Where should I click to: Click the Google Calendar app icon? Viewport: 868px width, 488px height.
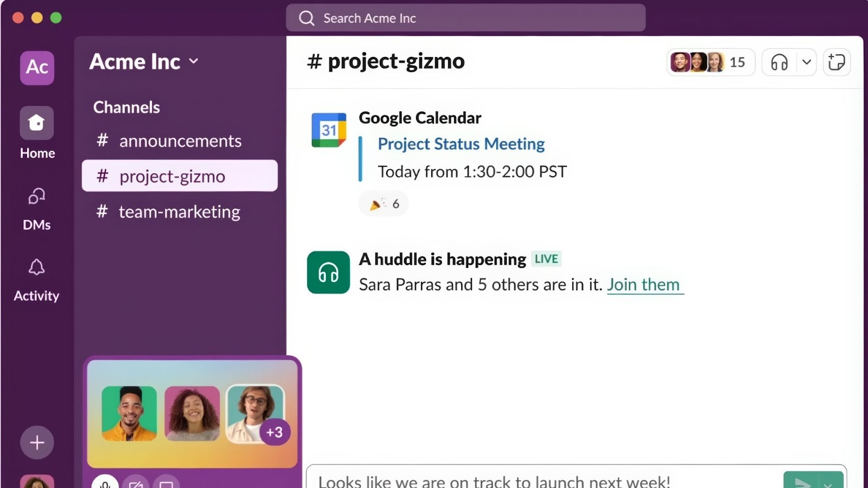click(x=328, y=130)
